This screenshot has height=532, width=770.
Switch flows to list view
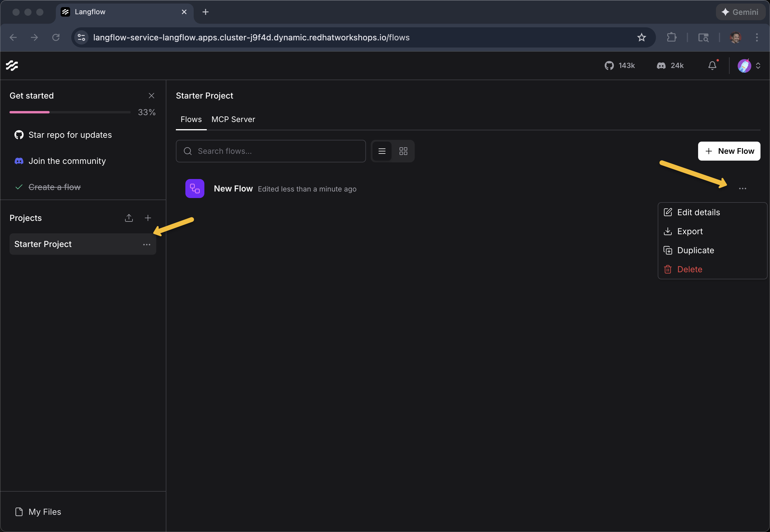(x=382, y=151)
